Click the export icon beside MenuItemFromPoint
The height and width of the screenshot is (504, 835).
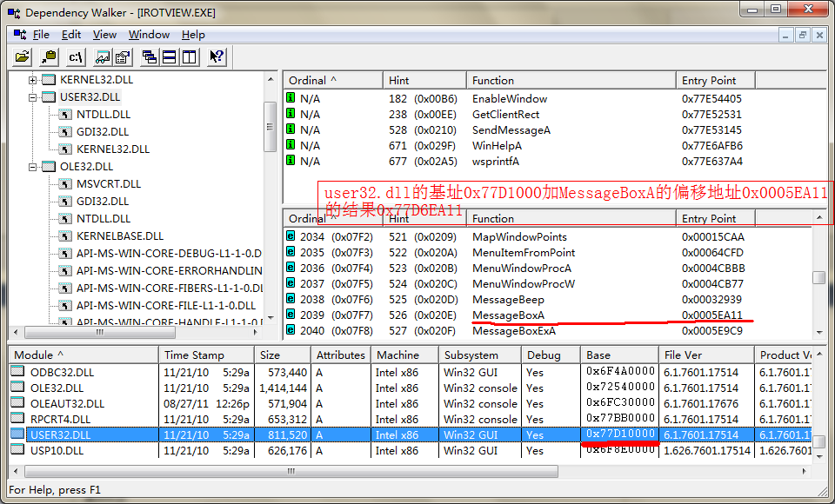(291, 251)
